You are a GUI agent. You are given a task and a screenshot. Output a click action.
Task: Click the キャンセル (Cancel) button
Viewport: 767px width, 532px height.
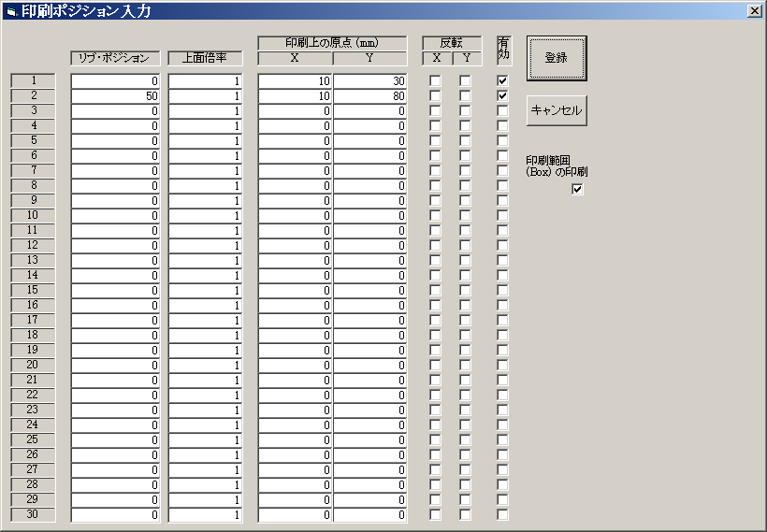pos(556,110)
